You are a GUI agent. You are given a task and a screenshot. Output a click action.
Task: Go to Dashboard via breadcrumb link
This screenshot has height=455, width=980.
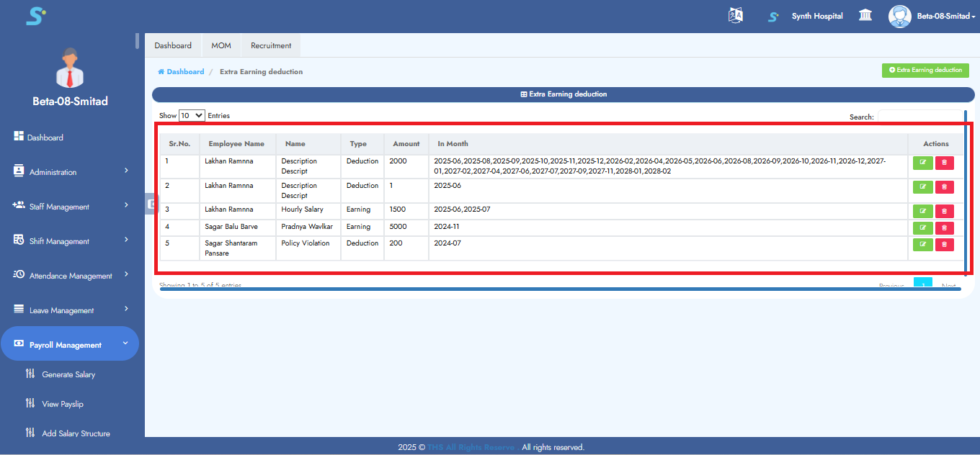click(185, 72)
